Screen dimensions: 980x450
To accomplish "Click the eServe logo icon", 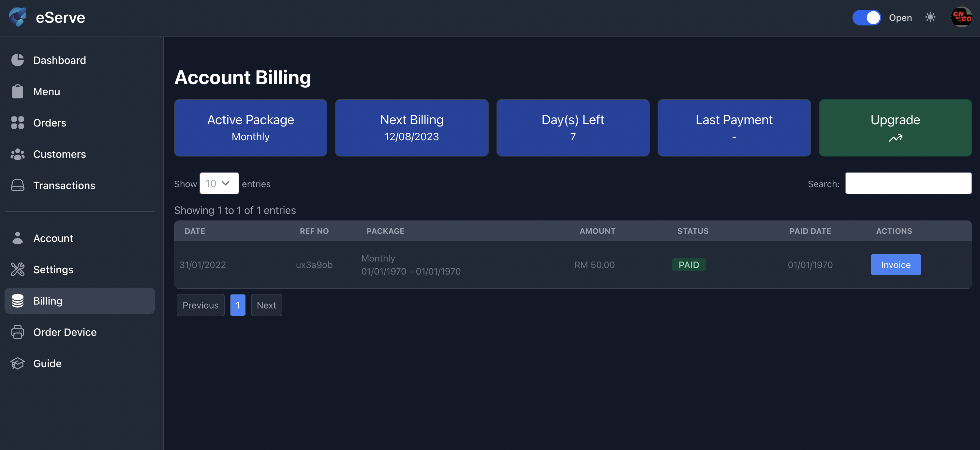I will tap(18, 17).
